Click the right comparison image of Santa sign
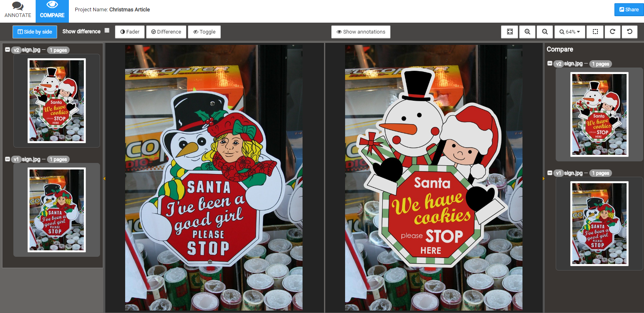This screenshot has width=644, height=313. (434, 178)
